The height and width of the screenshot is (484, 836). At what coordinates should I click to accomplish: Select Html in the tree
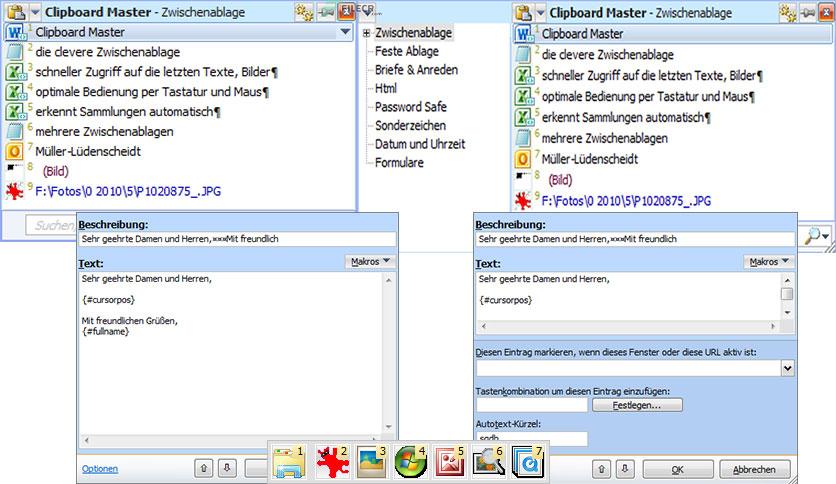tap(385, 88)
